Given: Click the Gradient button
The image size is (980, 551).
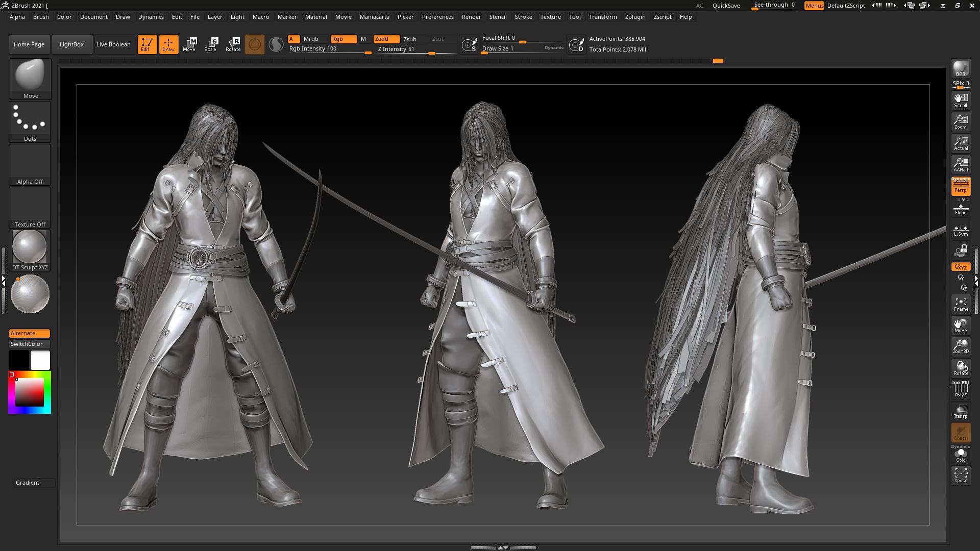Looking at the screenshot, I should click(x=34, y=483).
